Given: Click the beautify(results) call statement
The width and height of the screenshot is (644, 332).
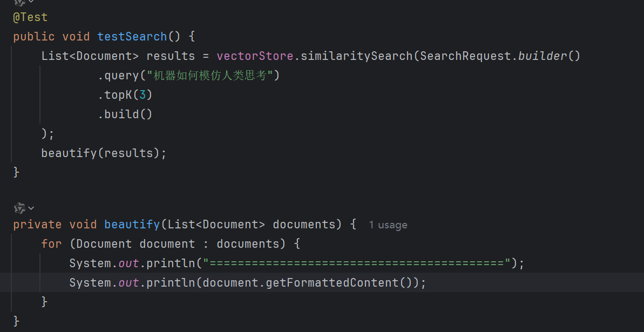Looking at the screenshot, I should pos(104,153).
